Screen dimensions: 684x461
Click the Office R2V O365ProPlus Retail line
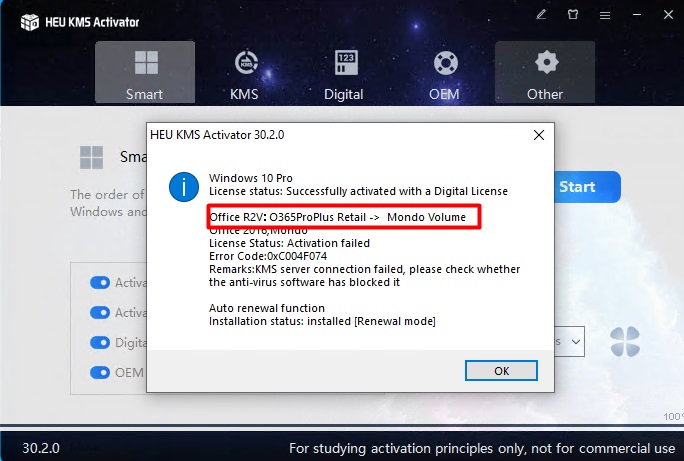(x=338, y=217)
